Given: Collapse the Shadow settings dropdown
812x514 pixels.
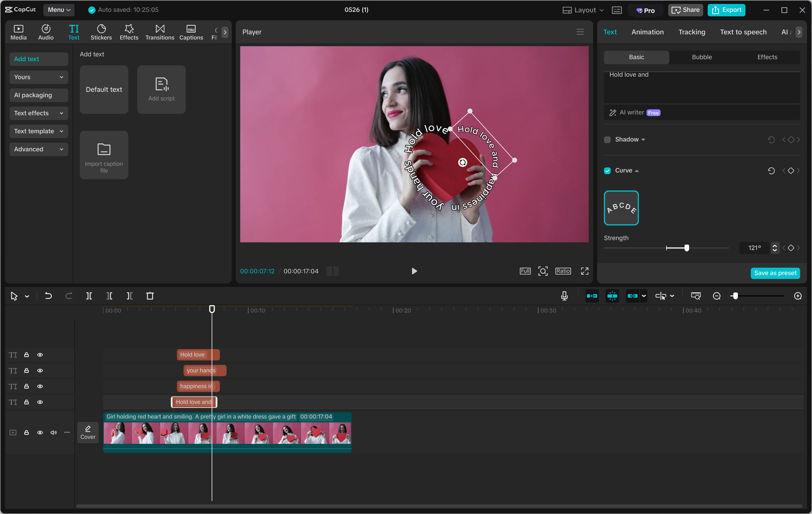Looking at the screenshot, I should (643, 139).
